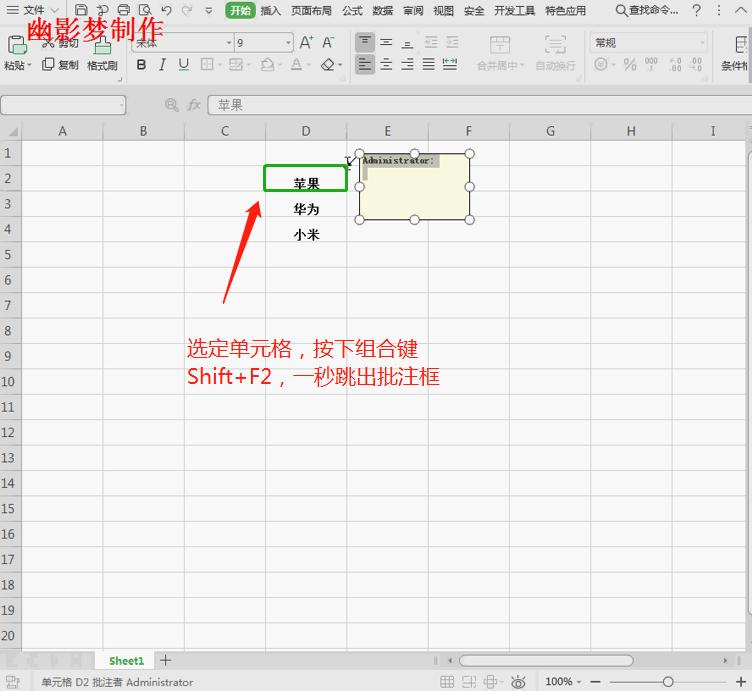Increase font size with A+ icon
The width and height of the screenshot is (752, 691).
click(306, 43)
